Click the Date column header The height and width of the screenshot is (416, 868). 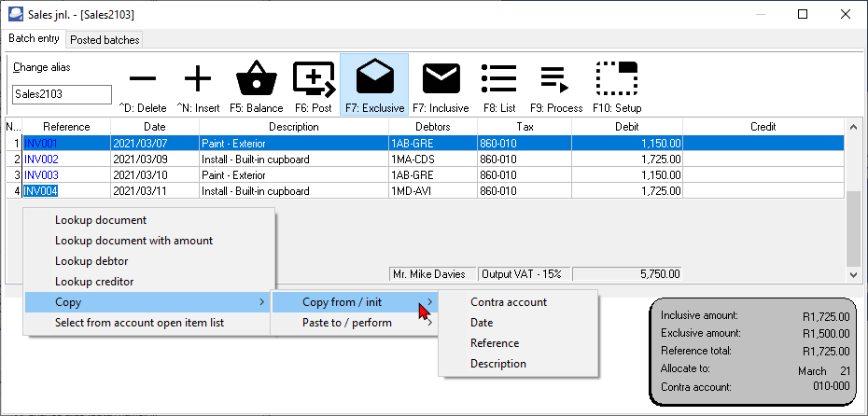coord(155,127)
